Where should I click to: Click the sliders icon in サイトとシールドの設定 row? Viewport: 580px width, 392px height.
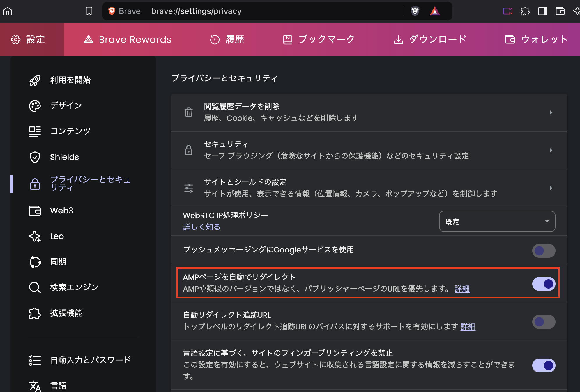tap(189, 188)
